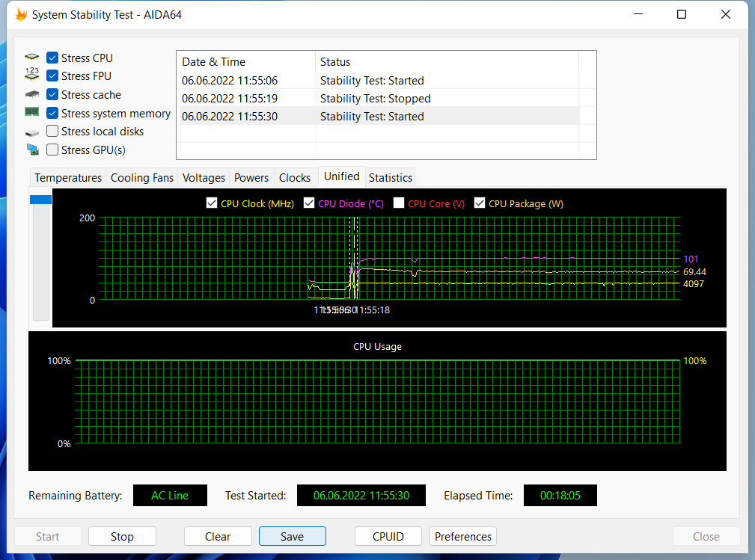Switch to the Temperatures tab

(68, 177)
